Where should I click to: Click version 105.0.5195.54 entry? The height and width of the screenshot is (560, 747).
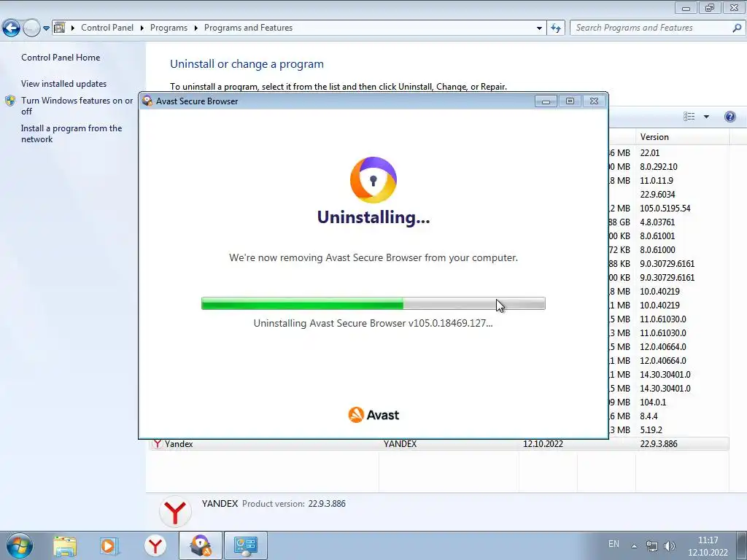coord(665,208)
